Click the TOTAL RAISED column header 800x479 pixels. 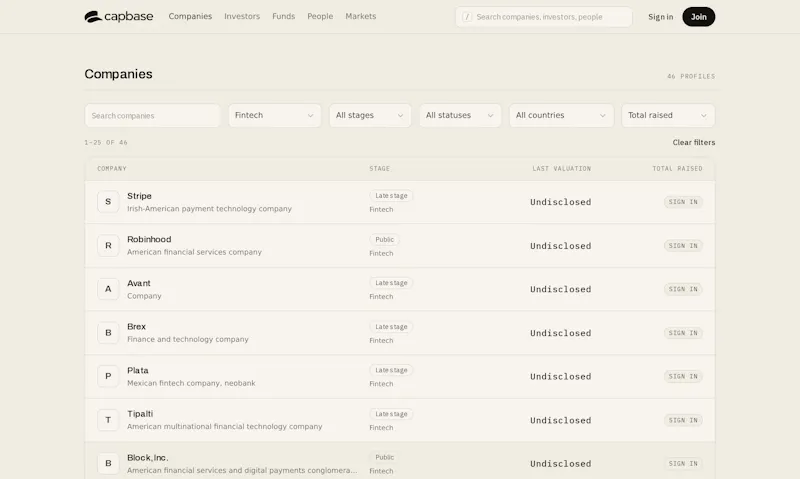678,168
